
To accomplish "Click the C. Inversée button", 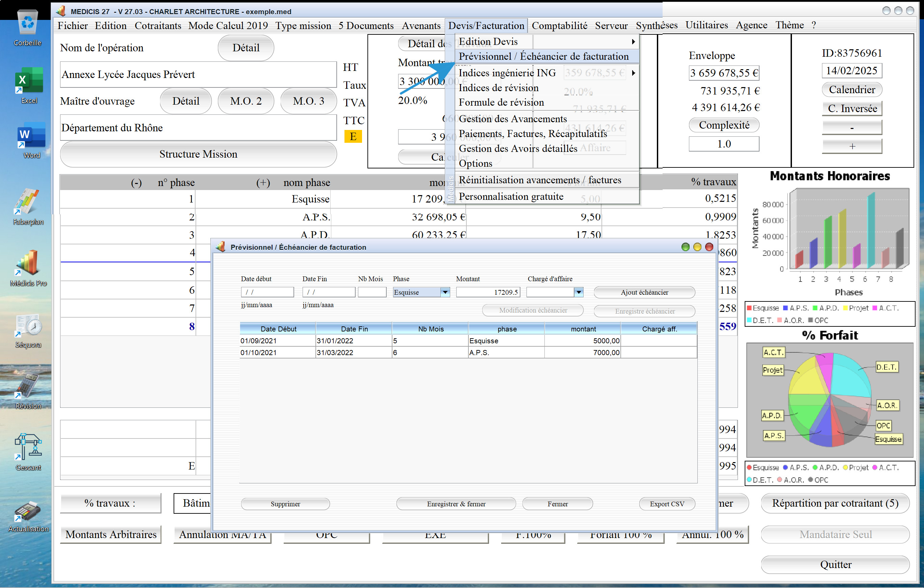I will click(x=852, y=109).
